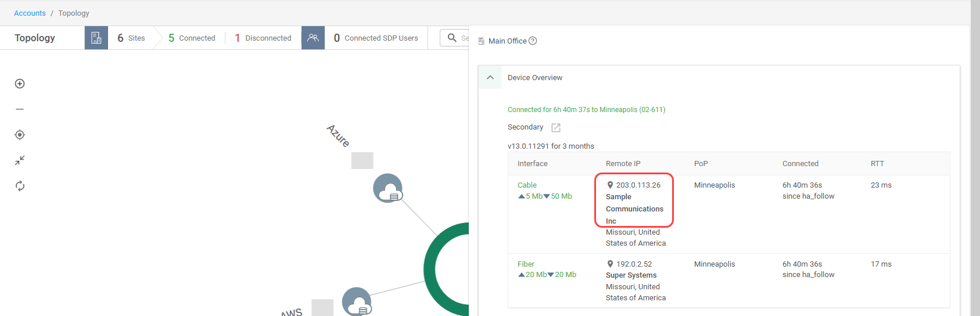Click the zoom out minus icon
This screenshot has width=980, height=316.
[20, 109]
